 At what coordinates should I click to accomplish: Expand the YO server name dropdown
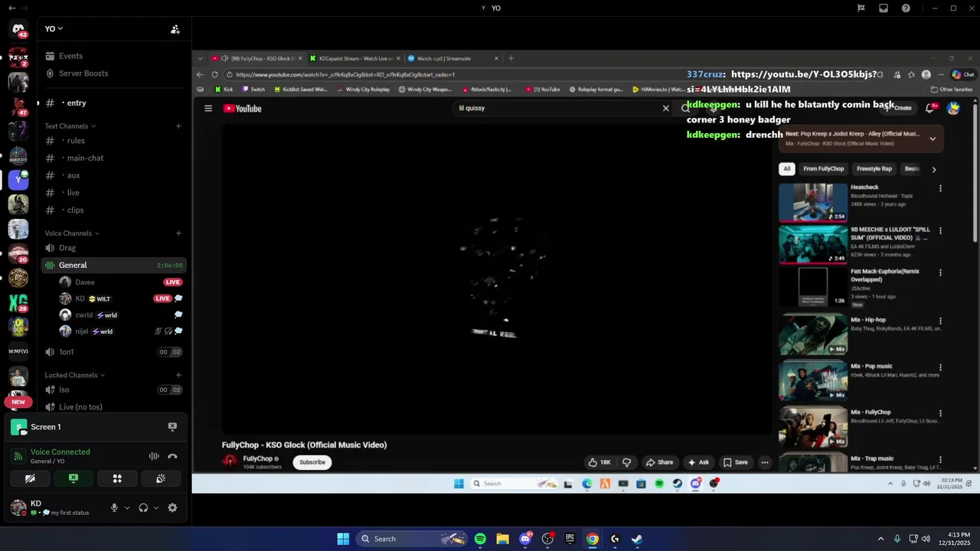54,29
